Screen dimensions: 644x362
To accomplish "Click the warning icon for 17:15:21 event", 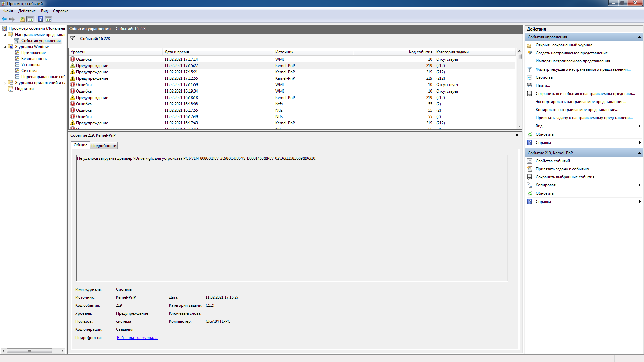I will [x=73, y=72].
